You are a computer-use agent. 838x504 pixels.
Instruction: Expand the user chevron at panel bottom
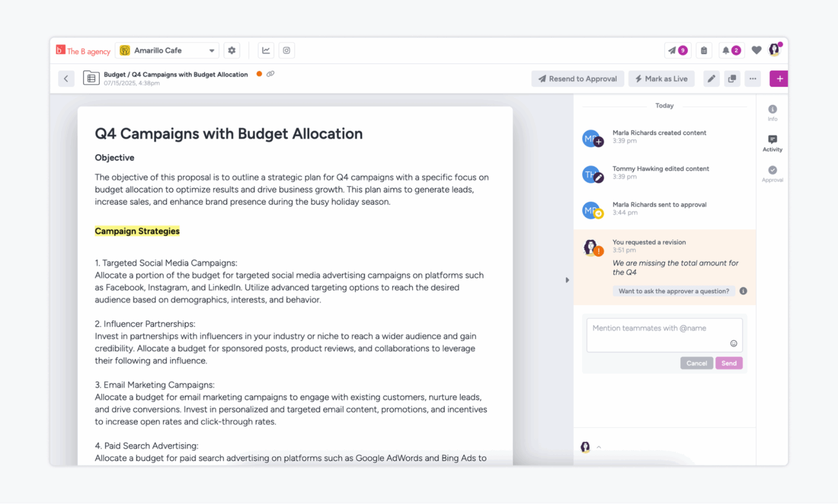pos(599,447)
